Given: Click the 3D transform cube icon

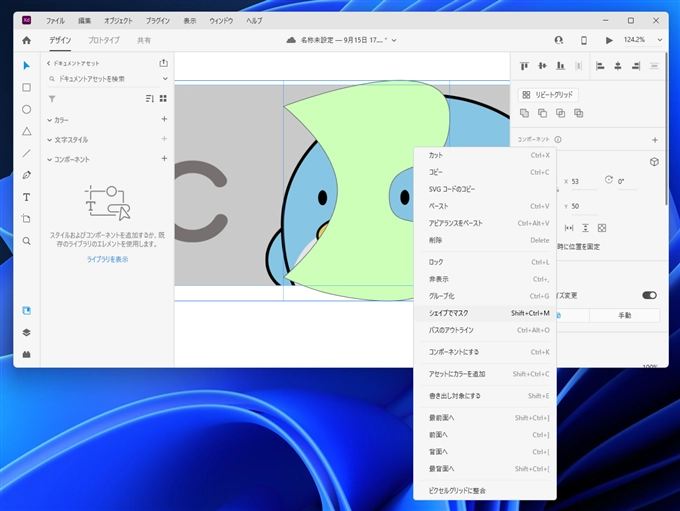Looking at the screenshot, I should click(654, 162).
